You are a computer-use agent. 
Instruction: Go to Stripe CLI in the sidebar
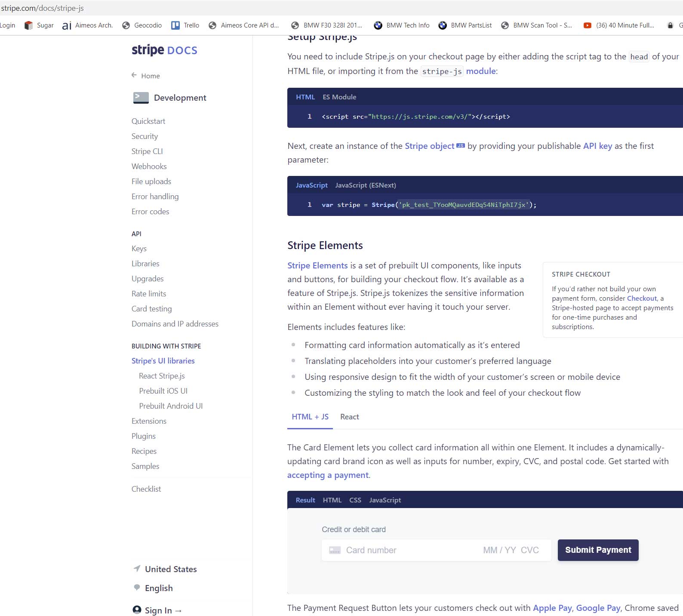(147, 151)
